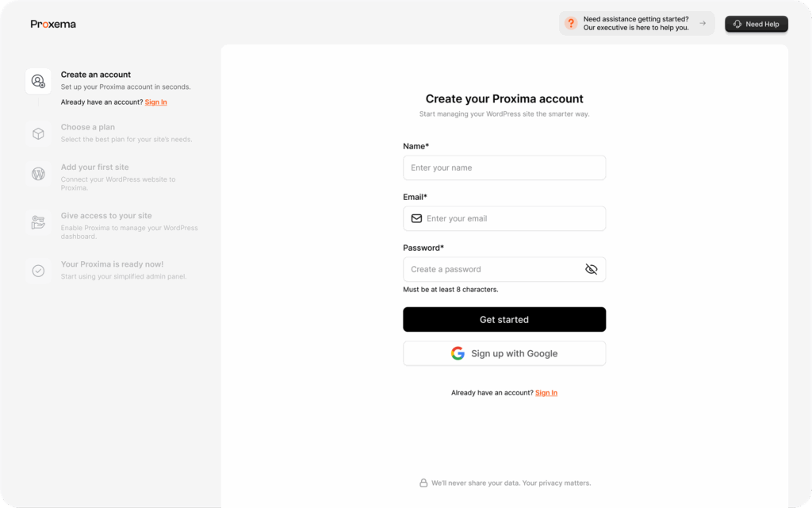Click the envelope icon in email field

[416, 218]
